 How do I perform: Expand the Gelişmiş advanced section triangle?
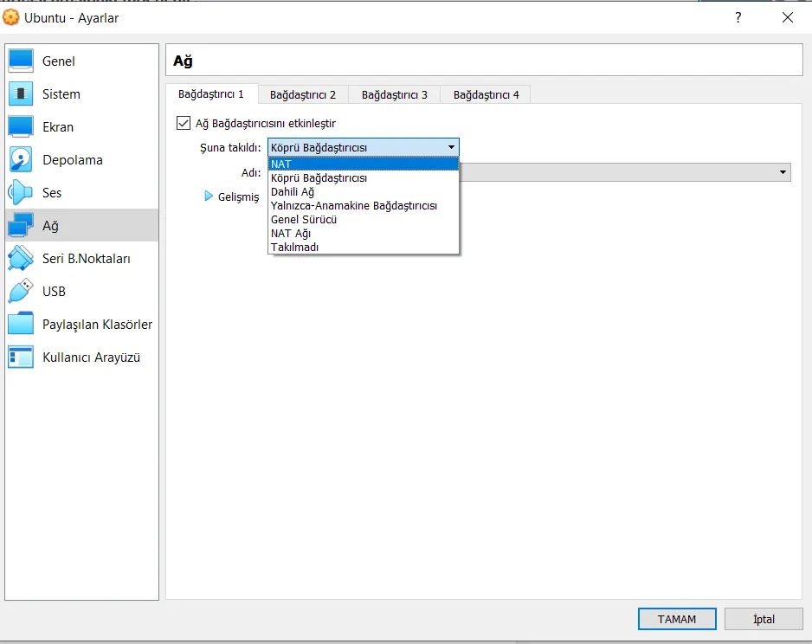click(209, 196)
